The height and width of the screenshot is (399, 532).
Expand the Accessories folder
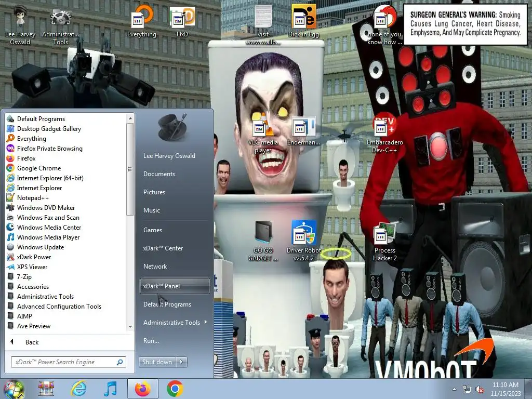tap(33, 286)
